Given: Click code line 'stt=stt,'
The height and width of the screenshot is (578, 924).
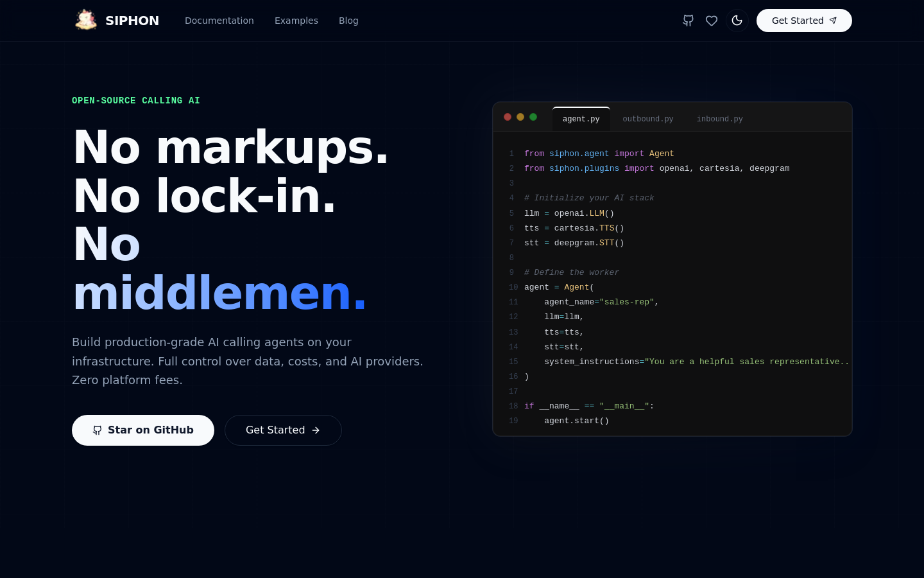Looking at the screenshot, I should [x=564, y=347].
